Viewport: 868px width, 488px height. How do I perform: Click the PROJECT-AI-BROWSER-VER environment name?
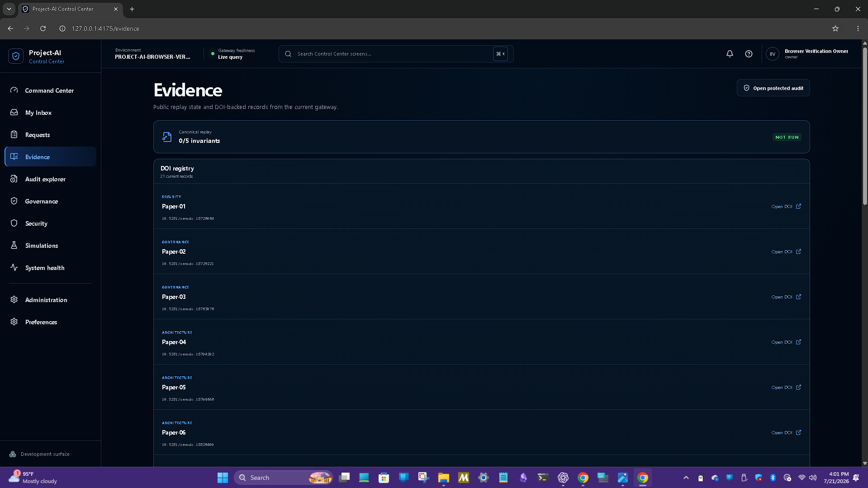(x=152, y=57)
